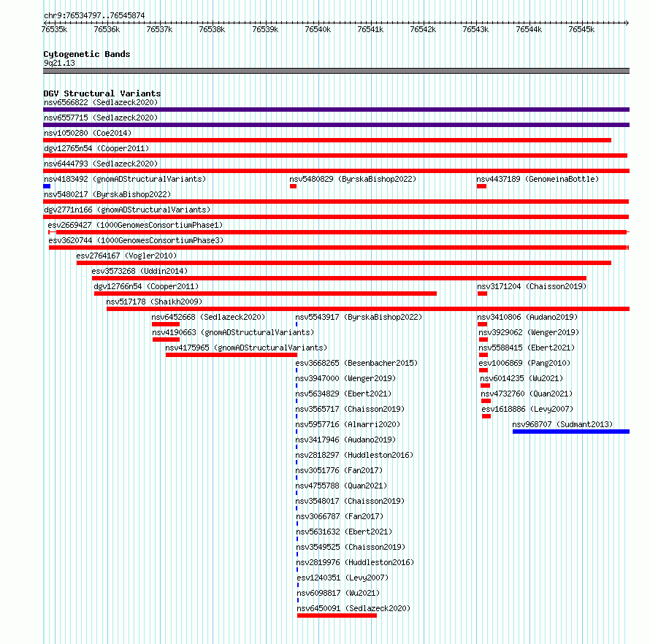Click the nsv6566822 (Sedlazeck2020) variant label
The width and height of the screenshot is (650, 644).
[x=101, y=102]
